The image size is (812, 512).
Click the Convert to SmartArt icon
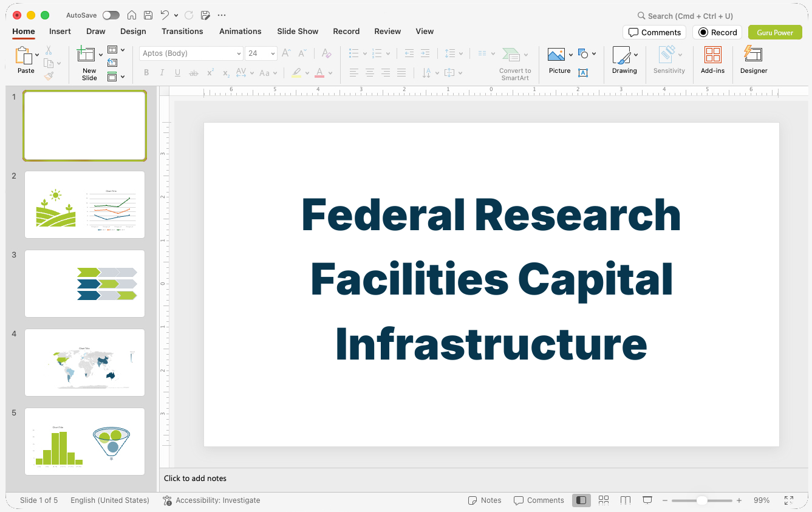511,55
